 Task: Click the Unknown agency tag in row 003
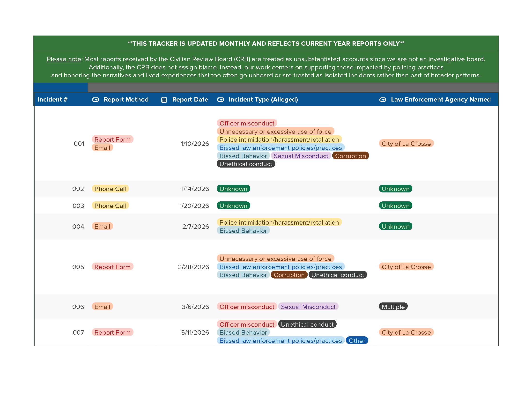(396, 206)
